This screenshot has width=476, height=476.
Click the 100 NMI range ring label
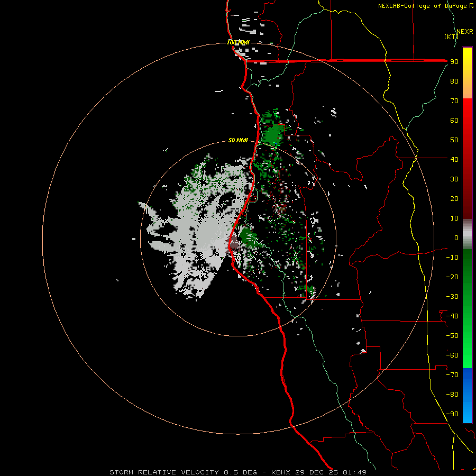point(238,42)
